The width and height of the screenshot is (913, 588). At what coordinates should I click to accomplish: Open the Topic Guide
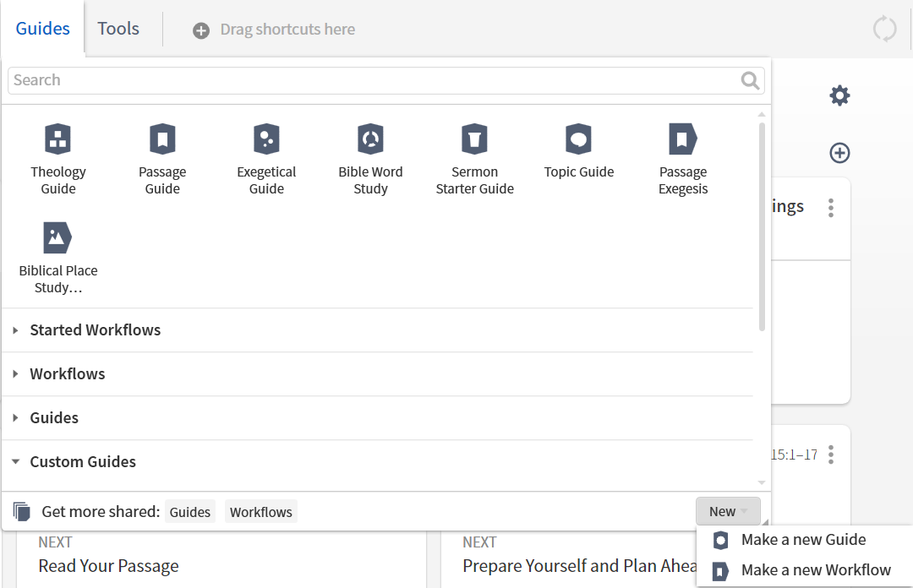(579, 152)
